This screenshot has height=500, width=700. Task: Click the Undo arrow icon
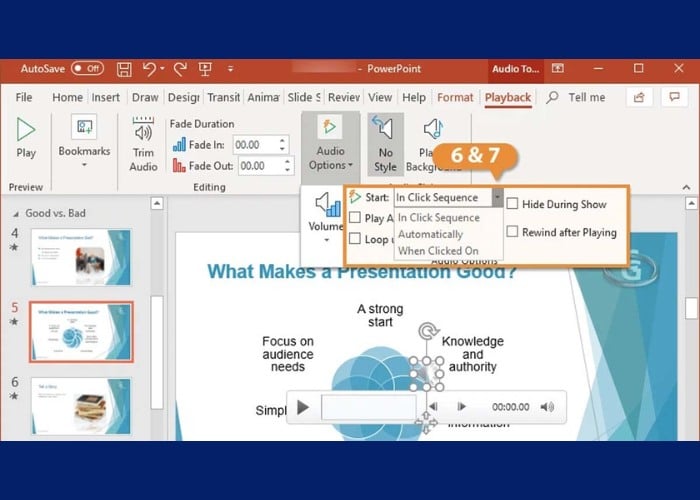click(x=150, y=69)
